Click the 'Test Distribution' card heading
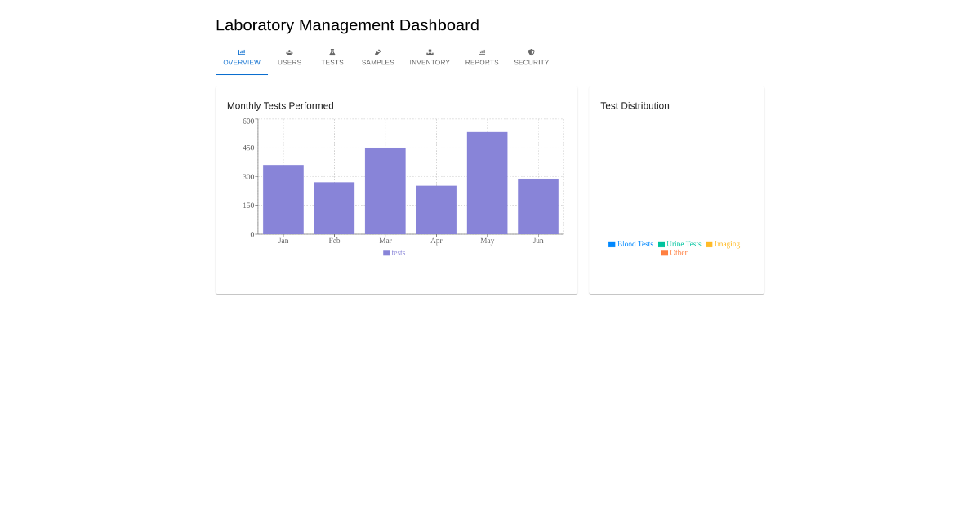Image resolution: width=980 pixels, height=514 pixels. tap(635, 106)
